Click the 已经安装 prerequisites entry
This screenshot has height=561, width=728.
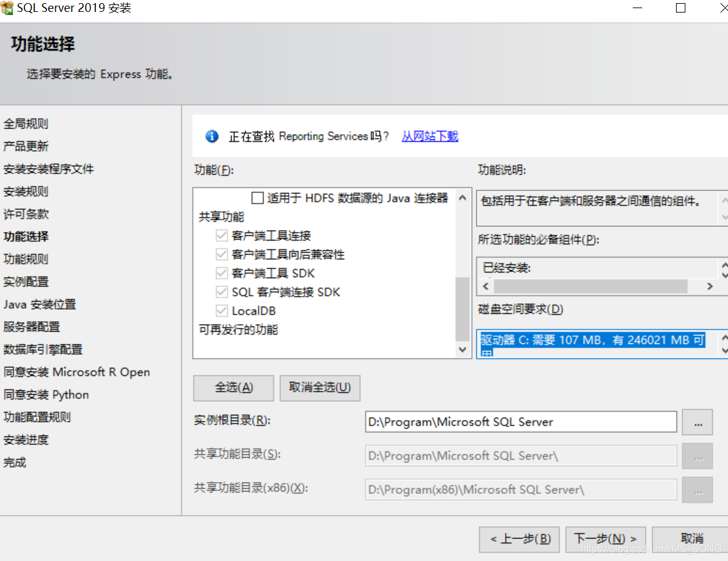point(506,268)
